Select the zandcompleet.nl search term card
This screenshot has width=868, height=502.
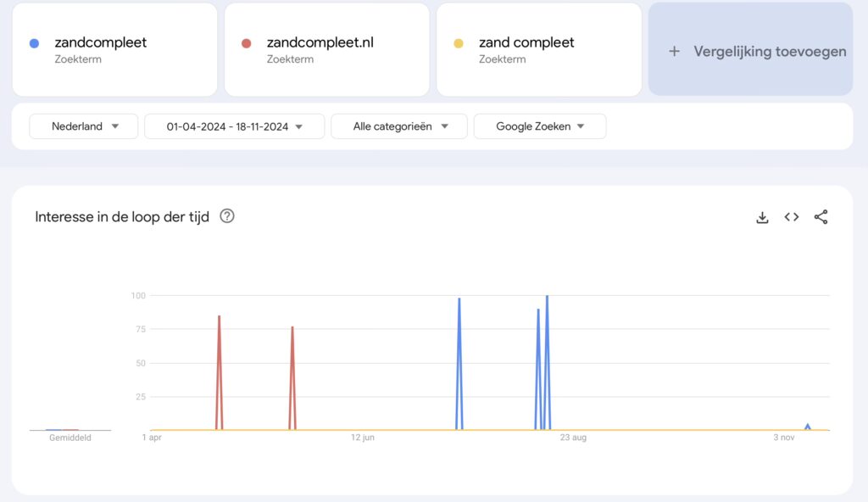pos(326,50)
